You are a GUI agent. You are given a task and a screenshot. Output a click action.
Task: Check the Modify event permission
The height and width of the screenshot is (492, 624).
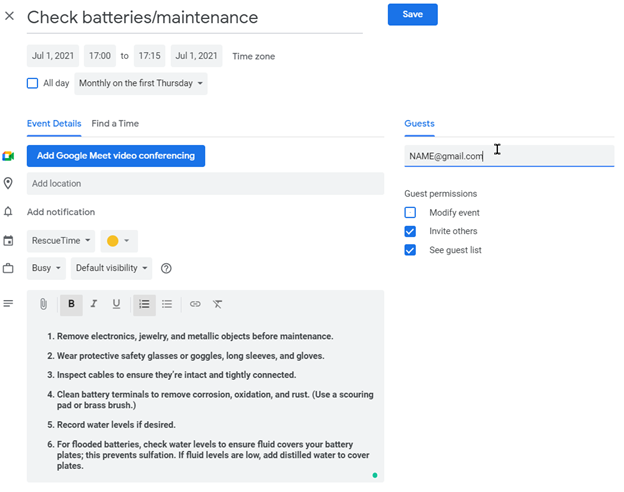[x=410, y=213]
